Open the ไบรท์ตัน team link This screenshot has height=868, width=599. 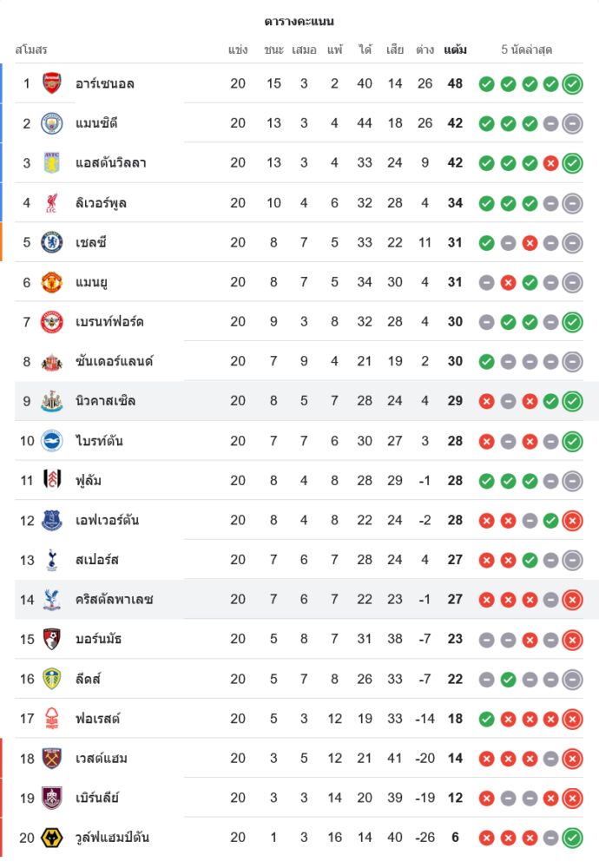click(99, 441)
